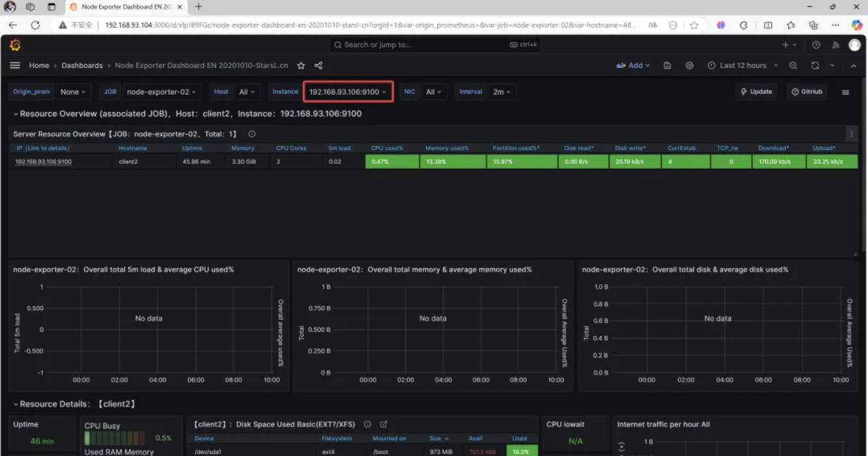Image resolution: width=868 pixels, height=456 pixels.
Task: Open the Origin_prom None dropdown
Action: pyautogui.click(x=73, y=92)
